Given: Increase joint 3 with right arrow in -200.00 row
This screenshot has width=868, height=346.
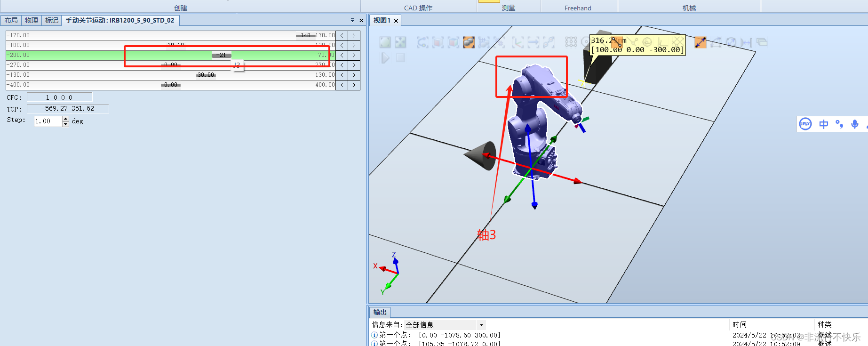Looking at the screenshot, I should (x=354, y=55).
